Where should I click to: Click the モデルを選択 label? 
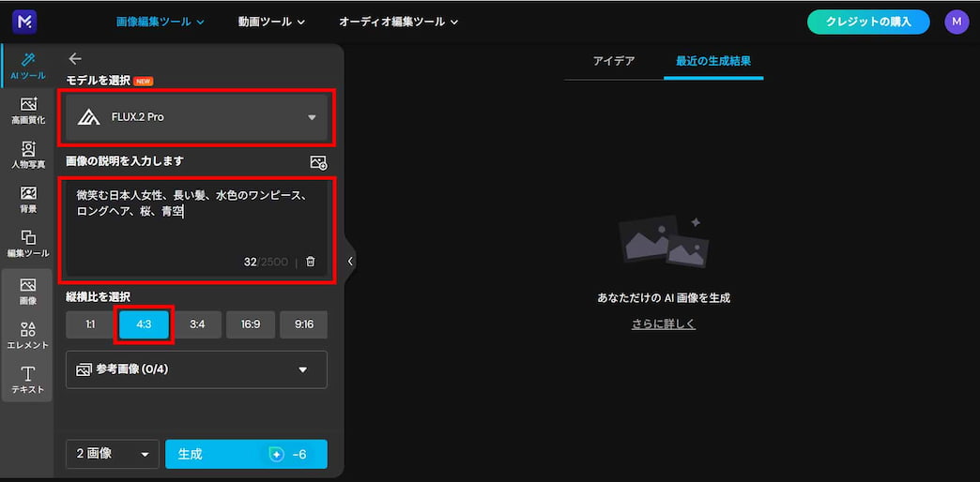point(99,81)
